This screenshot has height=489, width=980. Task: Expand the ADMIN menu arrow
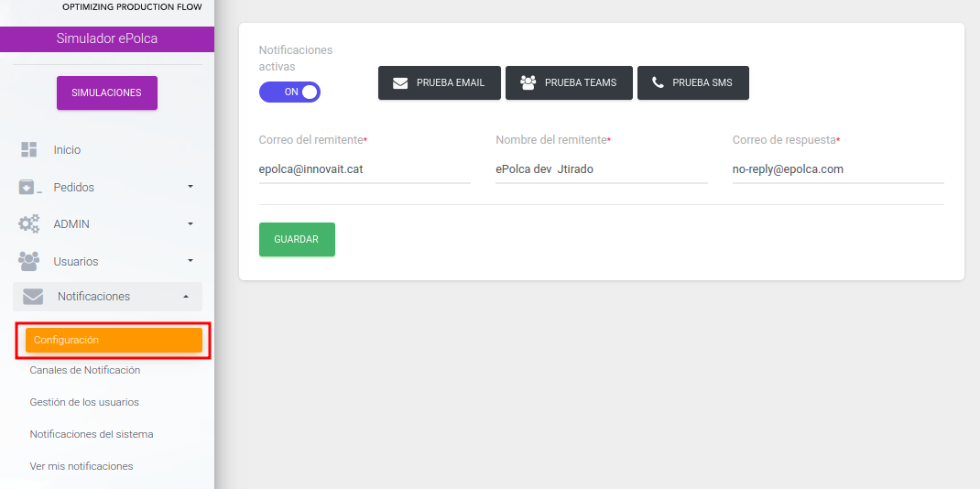[x=190, y=223]
